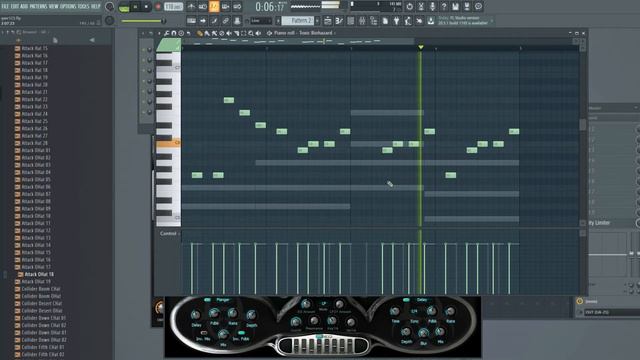Click the chain-link note grouping icon
The image size is (640, 360).
point(225,20)
